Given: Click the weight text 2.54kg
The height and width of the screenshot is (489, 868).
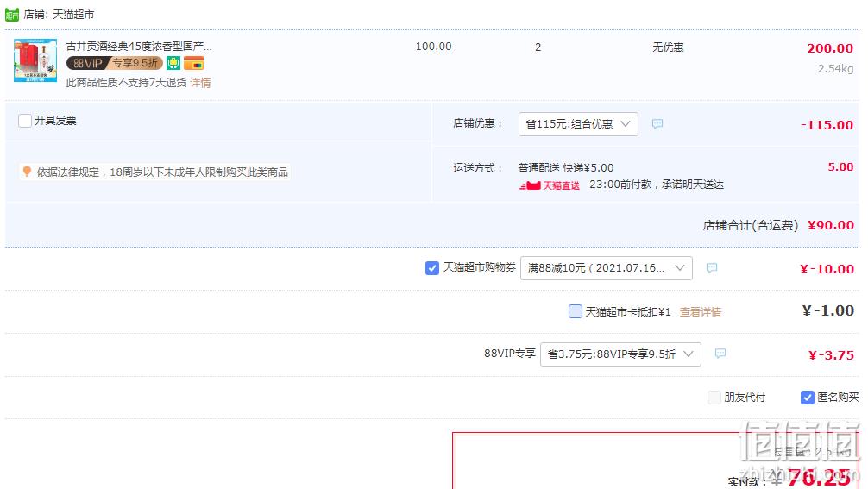Looking at the screenshot, I should coord(835,69).
